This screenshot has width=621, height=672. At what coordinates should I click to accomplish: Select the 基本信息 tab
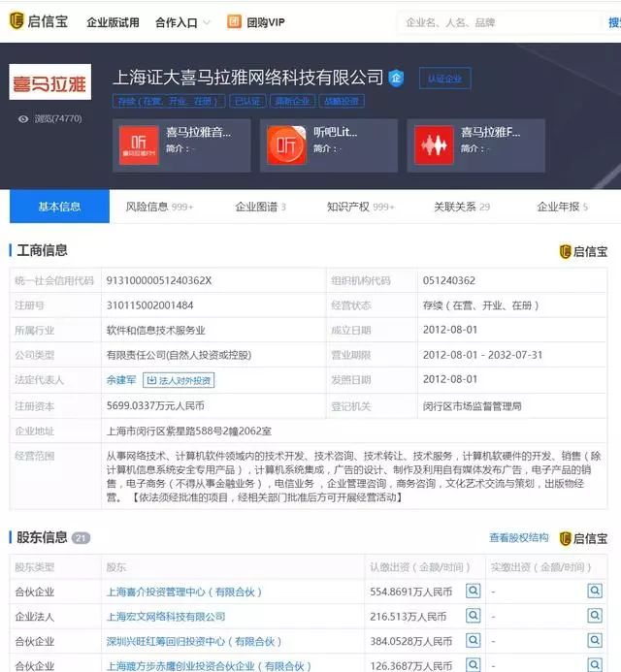(59, 207)
